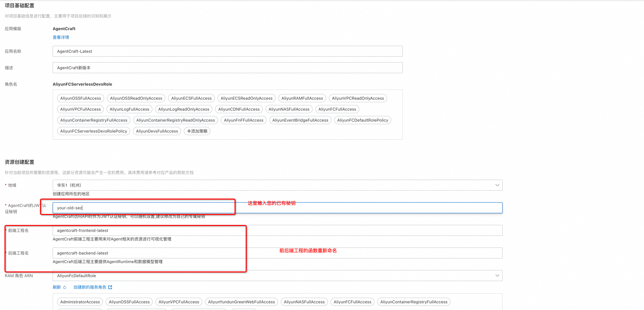Click the AliyunFnFFullAccess policy tag
644x310 pixels.
click(244, 120)
